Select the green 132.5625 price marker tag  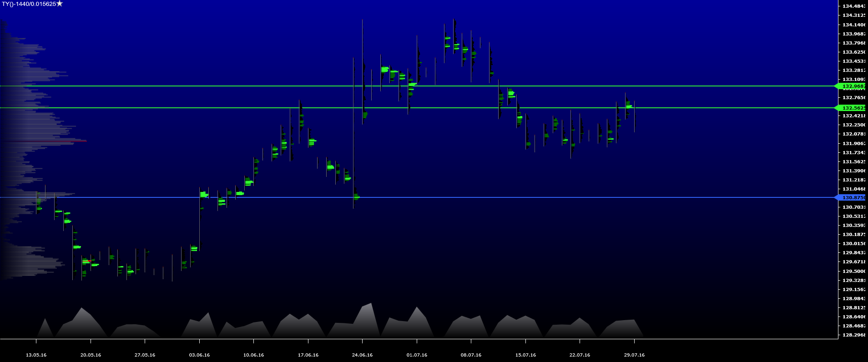click(x=851, y=108)
